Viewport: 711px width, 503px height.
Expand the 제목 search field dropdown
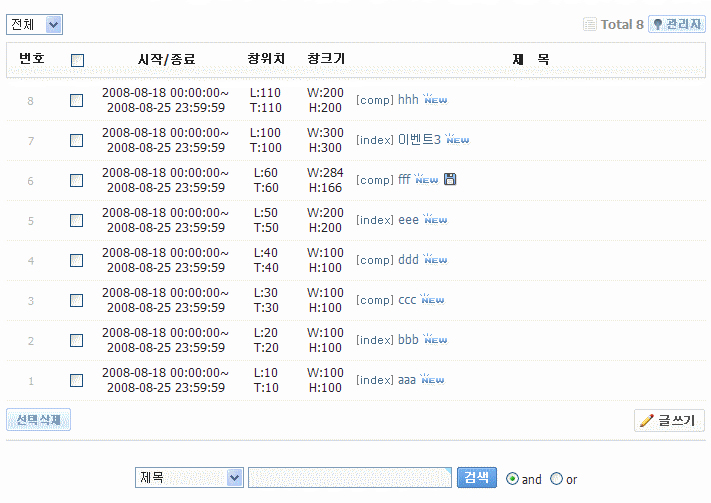tap(189, 478)
